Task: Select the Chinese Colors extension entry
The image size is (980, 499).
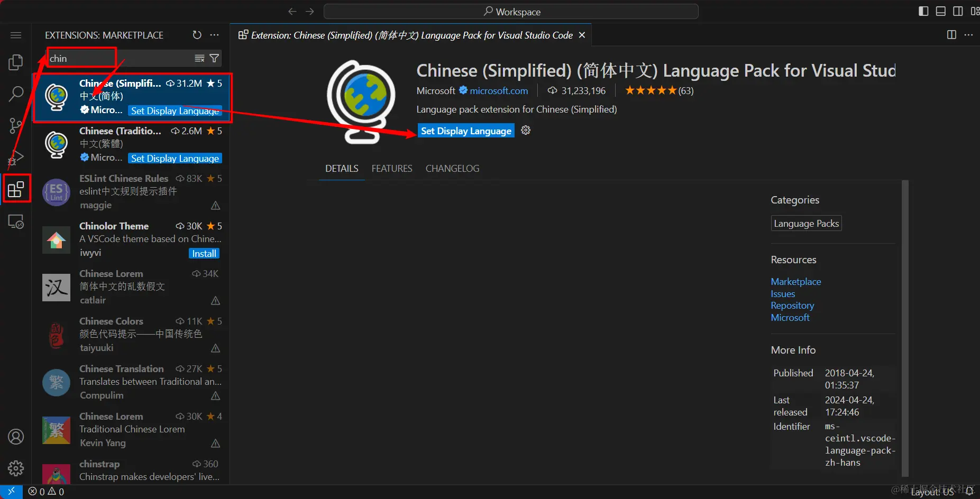Action: point(131,336)
